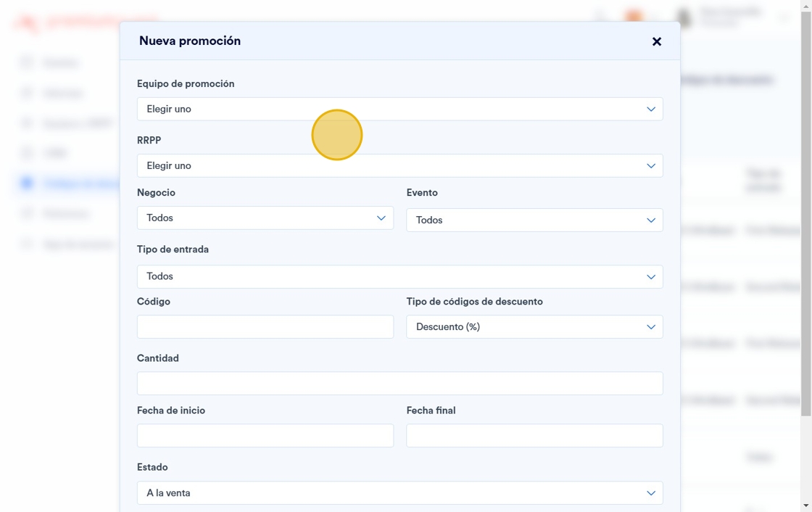Select the Tipo de entrada dropdown
812x512 pixels.
(399, 276)
